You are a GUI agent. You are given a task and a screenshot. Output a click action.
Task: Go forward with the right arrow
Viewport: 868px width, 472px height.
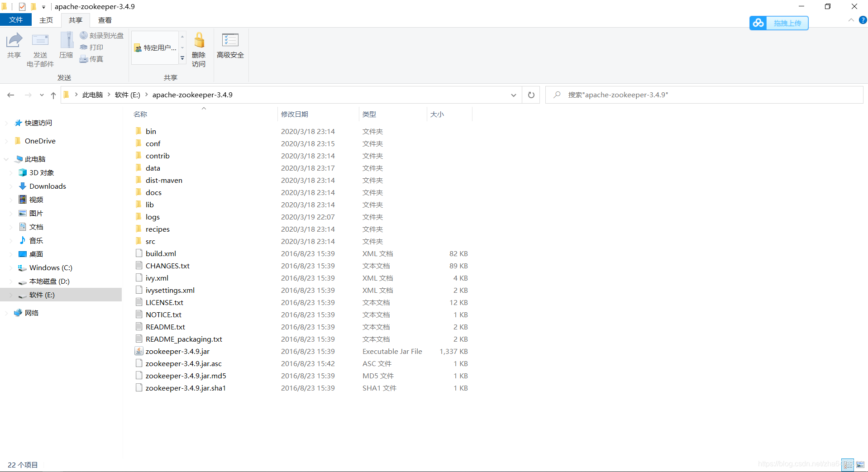(28, 95)
